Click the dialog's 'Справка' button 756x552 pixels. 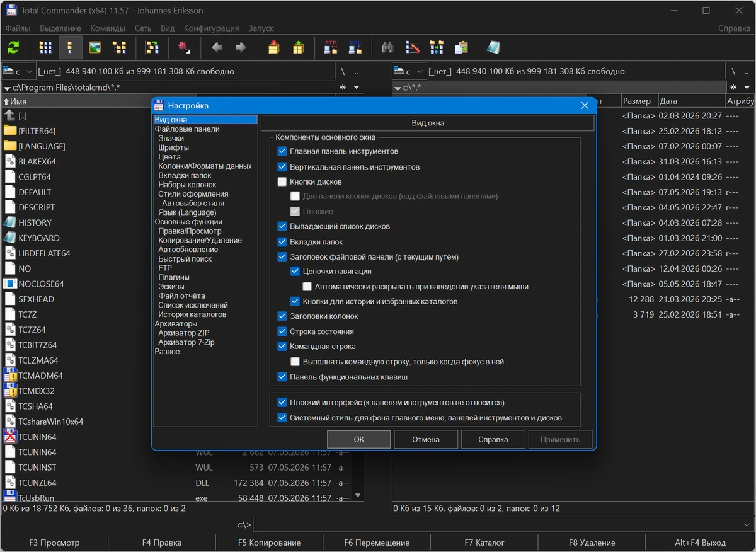(493, 439)
